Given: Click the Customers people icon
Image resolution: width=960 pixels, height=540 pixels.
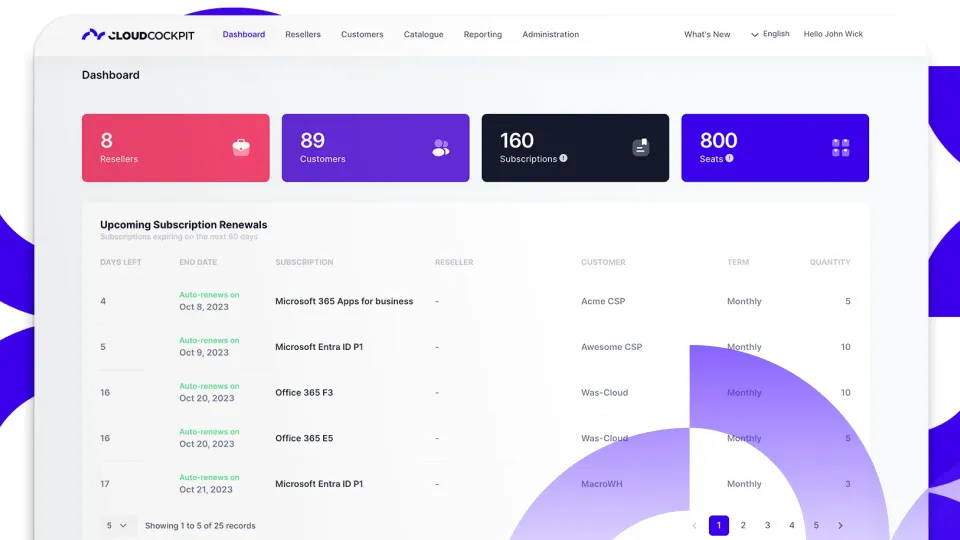Looking at the screenshot, I should pyautogui.click(x=441, y=148).
